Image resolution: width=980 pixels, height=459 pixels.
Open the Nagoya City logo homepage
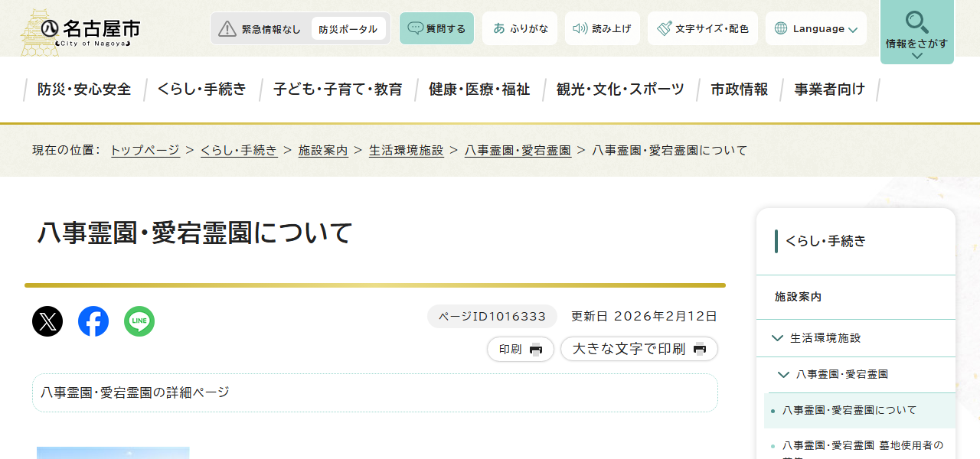point(80,32)
